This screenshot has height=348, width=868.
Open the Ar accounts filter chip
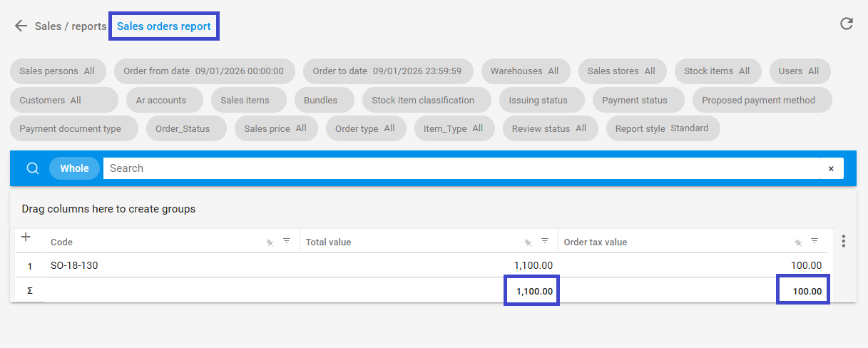pyautogui.click(x=165, y=100)
